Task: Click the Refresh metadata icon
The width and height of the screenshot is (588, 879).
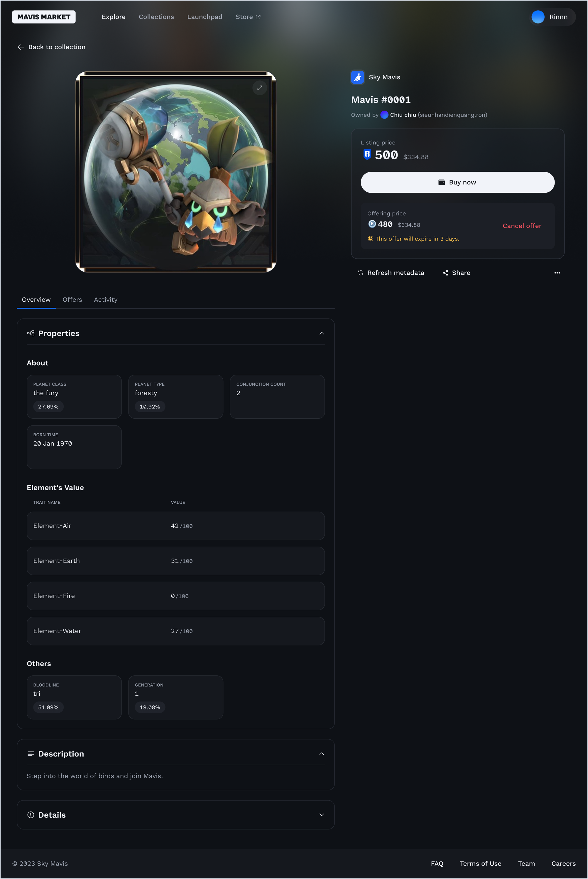Action: click(x=360, y=273)
